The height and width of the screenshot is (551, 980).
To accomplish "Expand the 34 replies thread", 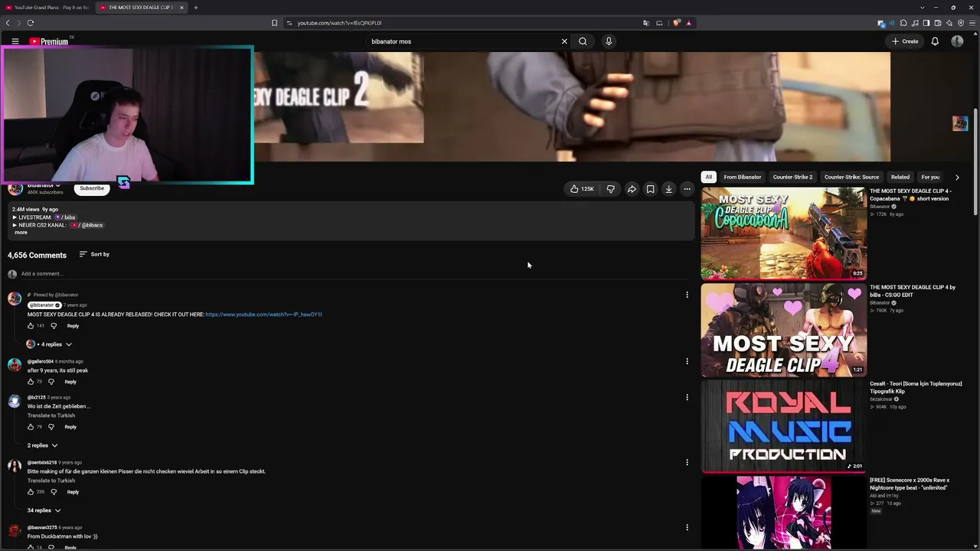I will (x=44, y=510).
